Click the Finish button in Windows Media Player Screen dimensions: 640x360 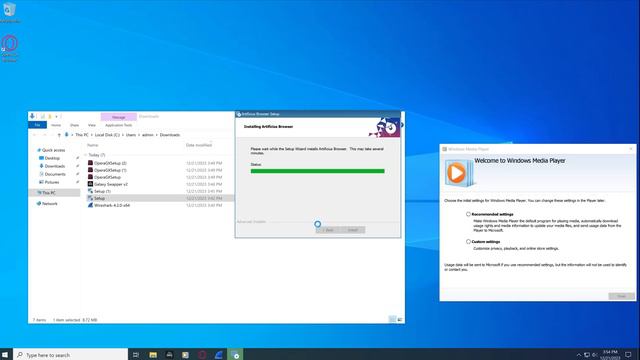[621, 296]
